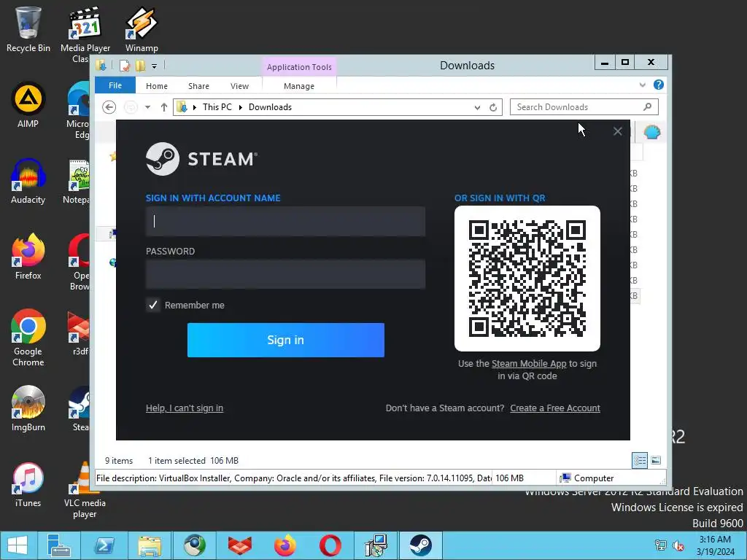The width and height of the screenshot is (747, 560).
Task: Open File Explorer taskbar icon
Action: (150, 545)
